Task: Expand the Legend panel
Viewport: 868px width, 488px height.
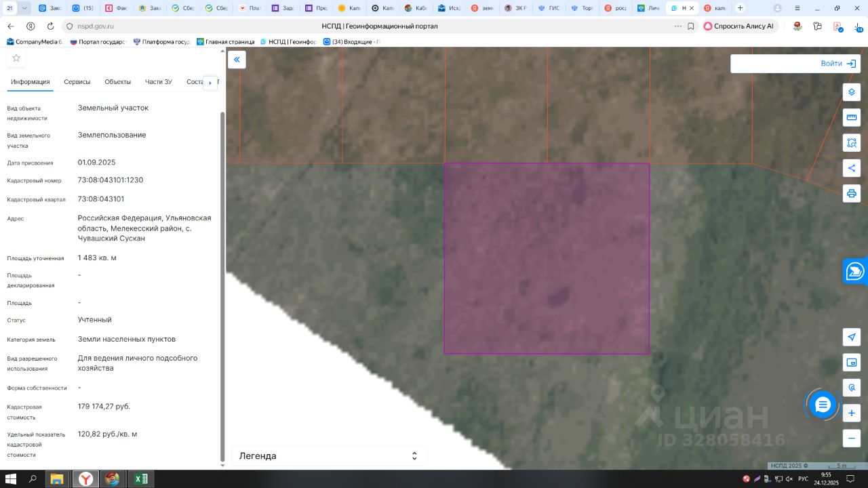Action: pyautogui.click(x=329, y=456)
